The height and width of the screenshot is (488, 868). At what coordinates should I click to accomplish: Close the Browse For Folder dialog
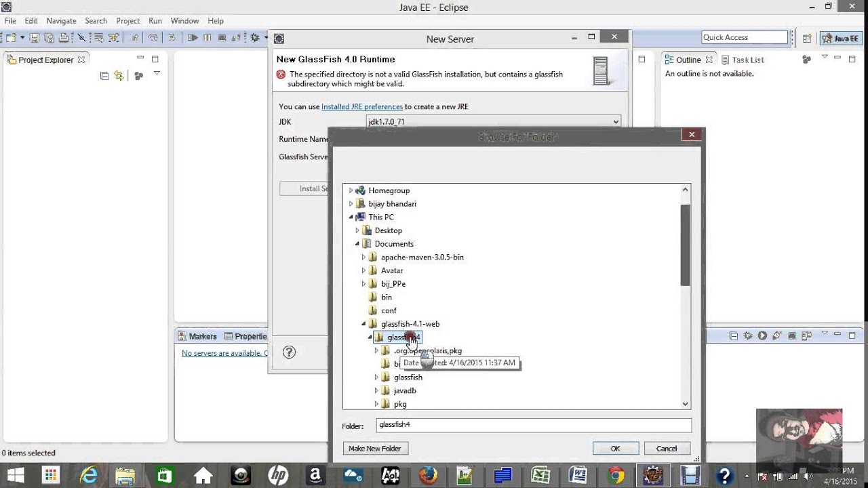[x=692, y=134]
